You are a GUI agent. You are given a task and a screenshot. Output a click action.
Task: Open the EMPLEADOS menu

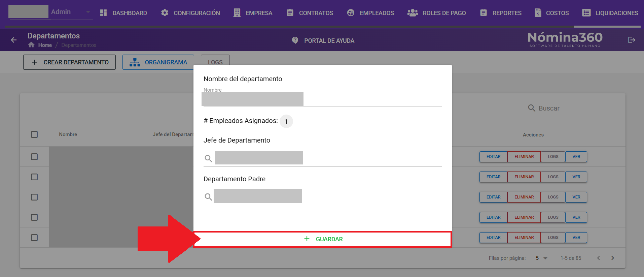click(370, 13)
